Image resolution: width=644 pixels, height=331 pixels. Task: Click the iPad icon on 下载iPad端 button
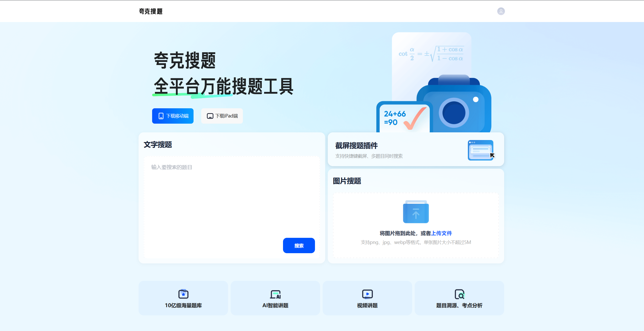pyautogui.click(x=210, y=116)
